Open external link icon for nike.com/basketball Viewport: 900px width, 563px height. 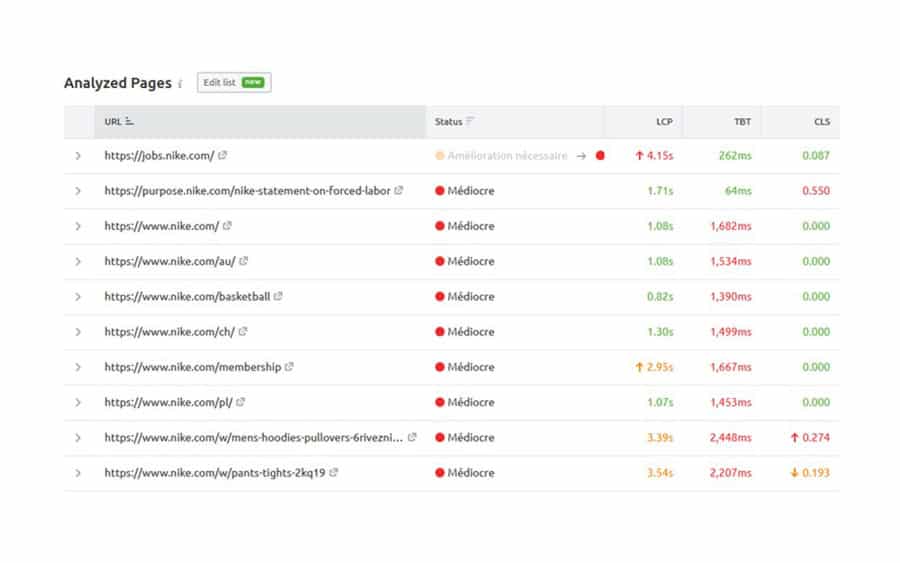[x=278, y=296]
